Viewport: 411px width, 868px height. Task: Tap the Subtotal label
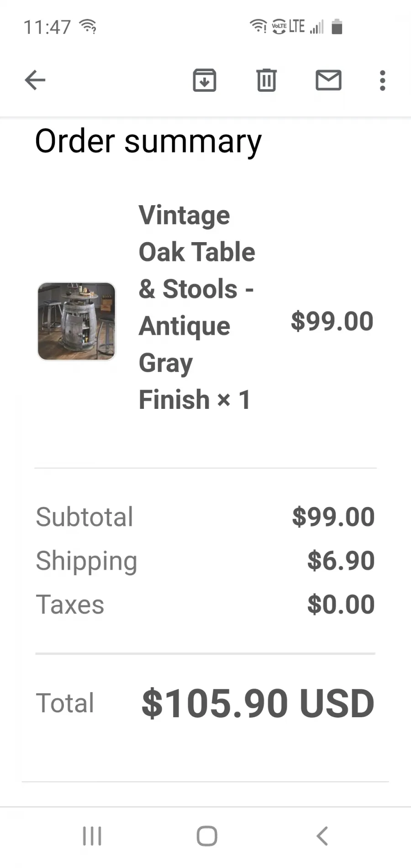(84, 517)
